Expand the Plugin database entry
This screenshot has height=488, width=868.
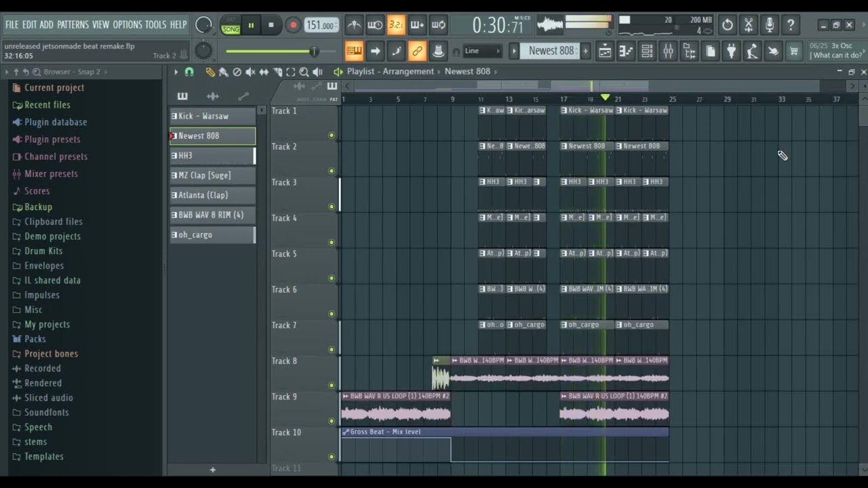(x=50, y=122)
